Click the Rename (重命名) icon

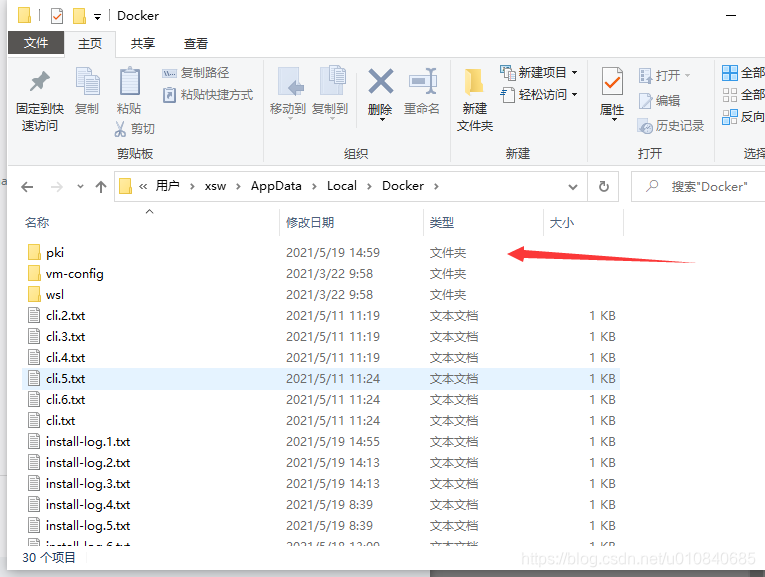tap(423, 81)
